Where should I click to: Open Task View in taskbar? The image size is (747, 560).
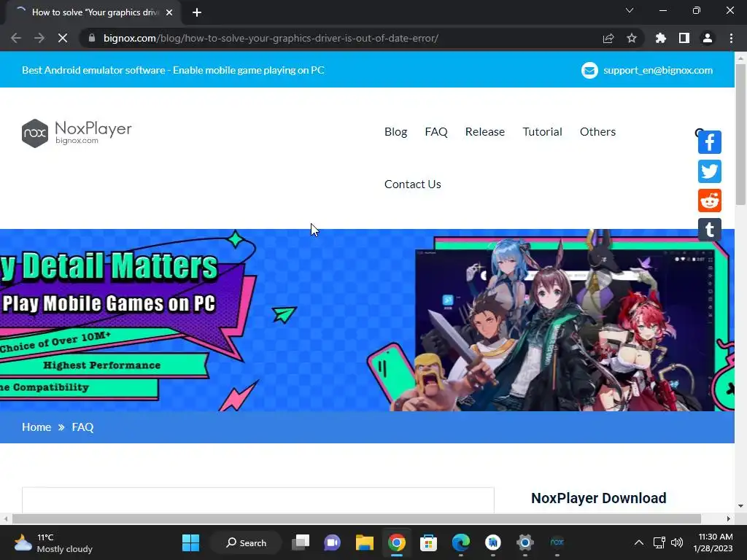tap(301, 542)
